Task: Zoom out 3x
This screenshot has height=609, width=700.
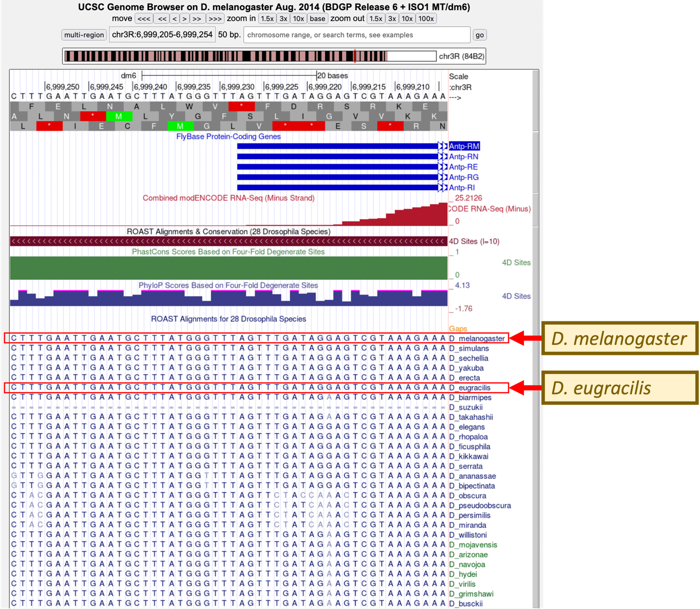Action: (x=392, y=19)
